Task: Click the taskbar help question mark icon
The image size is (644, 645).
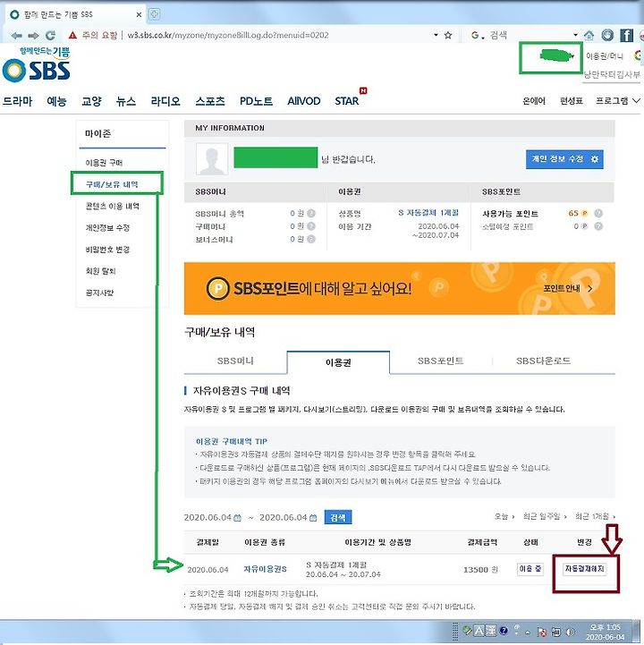Action: [504, 631]
